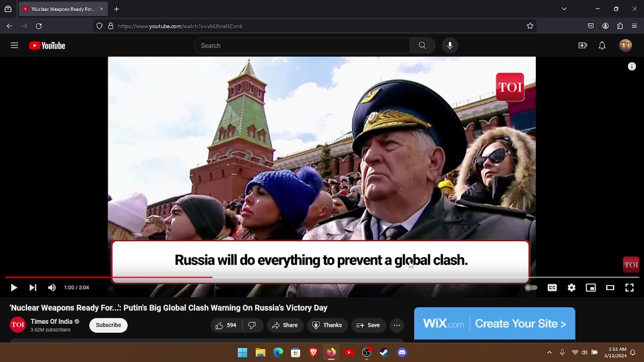This screenshot has height=362, width=644.
Task: Reload the page
Action: coord(39,26)
